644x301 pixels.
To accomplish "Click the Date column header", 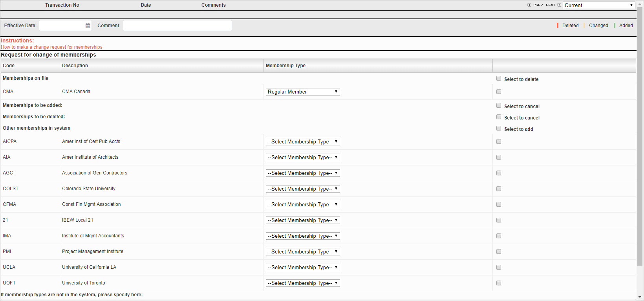I will (146, 5).
